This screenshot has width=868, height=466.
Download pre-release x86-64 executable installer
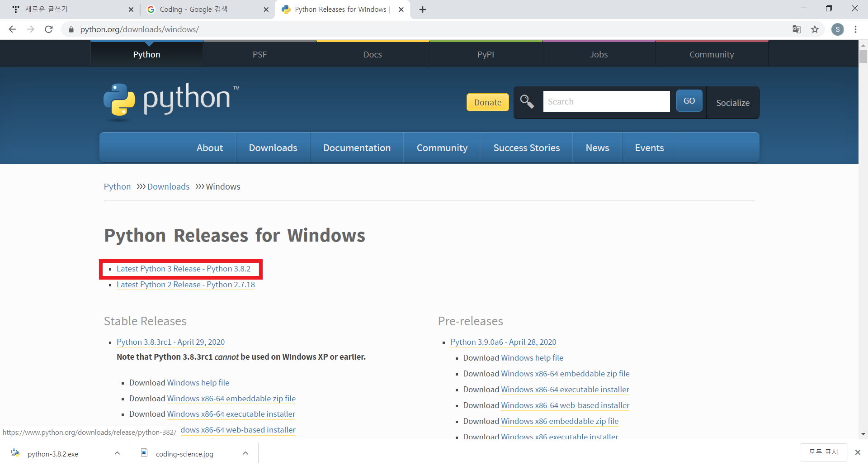point(565,390)
